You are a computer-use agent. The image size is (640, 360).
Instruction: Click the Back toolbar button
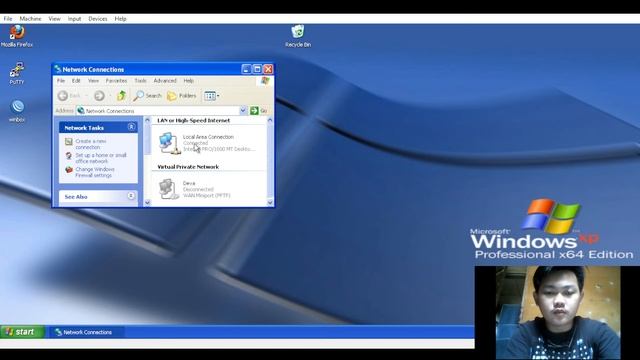coord(69,96)
